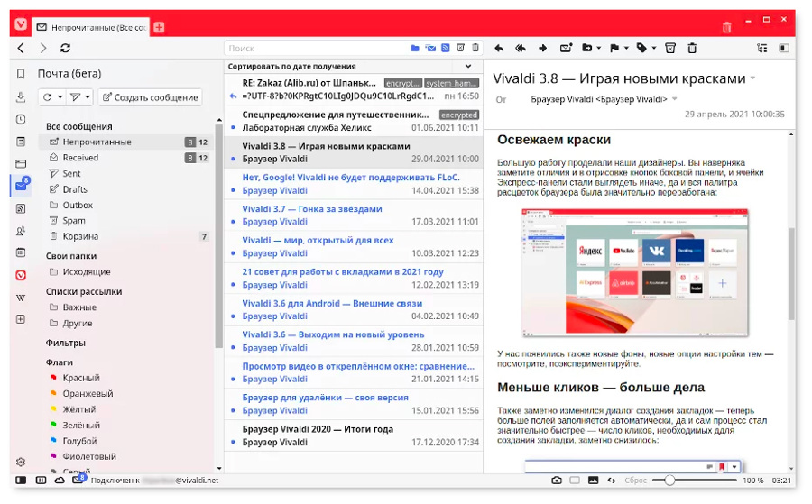Mark the message as spam
The height and width of the screenshot is (504, 812).
point(670,48)
